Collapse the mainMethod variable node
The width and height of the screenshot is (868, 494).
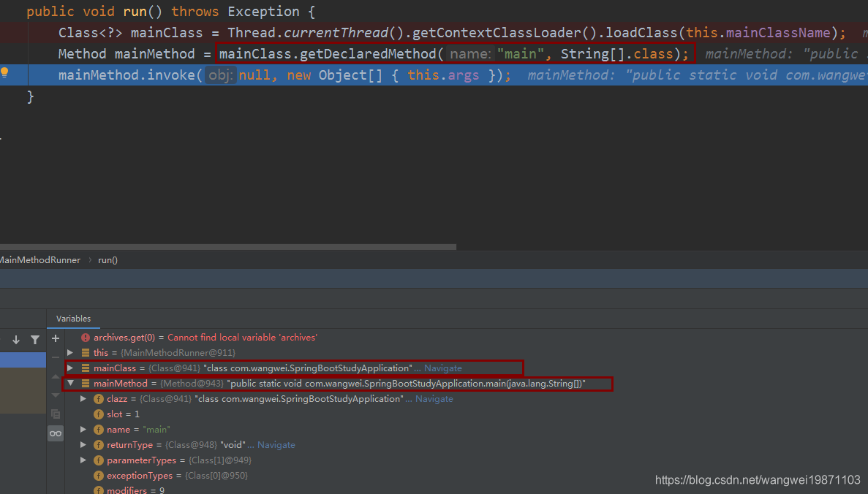pos(70,383)
